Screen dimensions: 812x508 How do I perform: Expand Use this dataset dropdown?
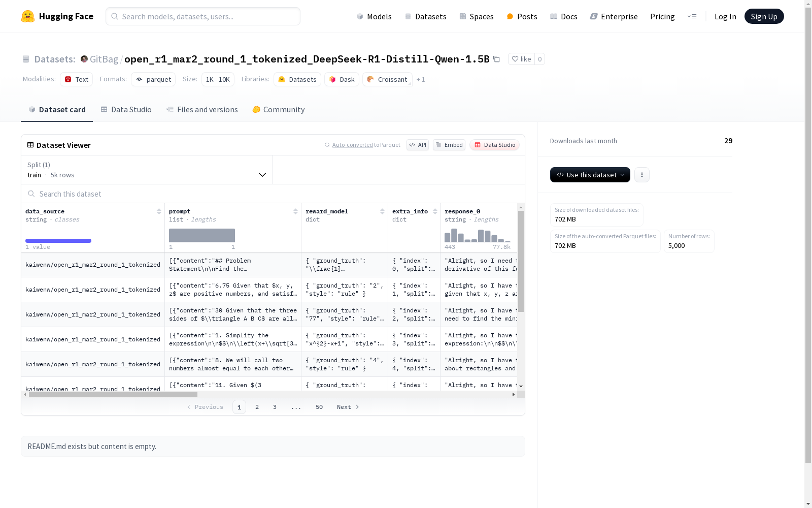pos(590,175)
